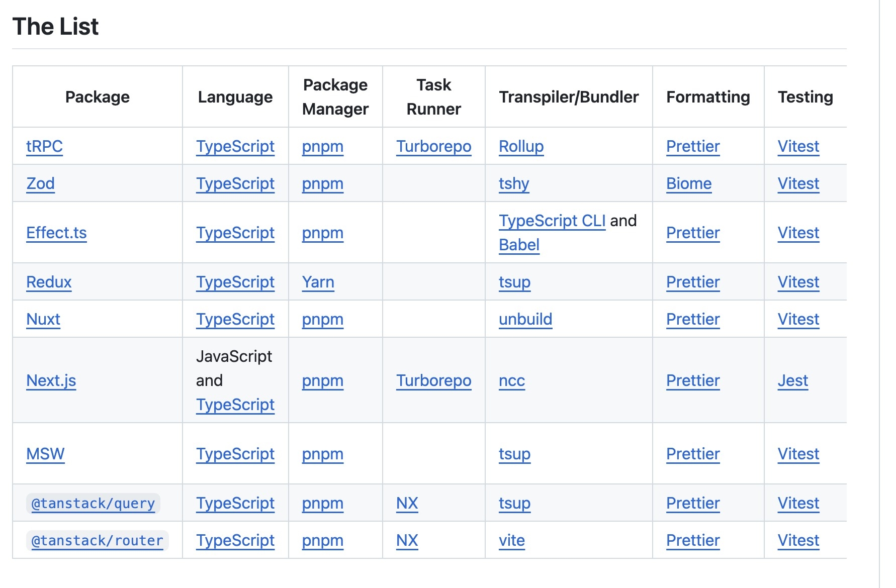Open the Zod package link
Screen dimensions: 896x588
coord(40,183)
